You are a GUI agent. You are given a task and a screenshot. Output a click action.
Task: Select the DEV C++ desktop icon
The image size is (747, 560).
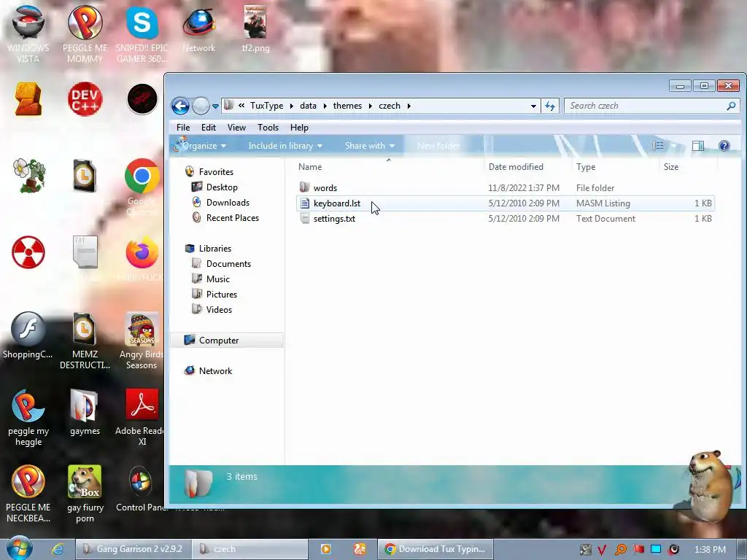[85, 99]
